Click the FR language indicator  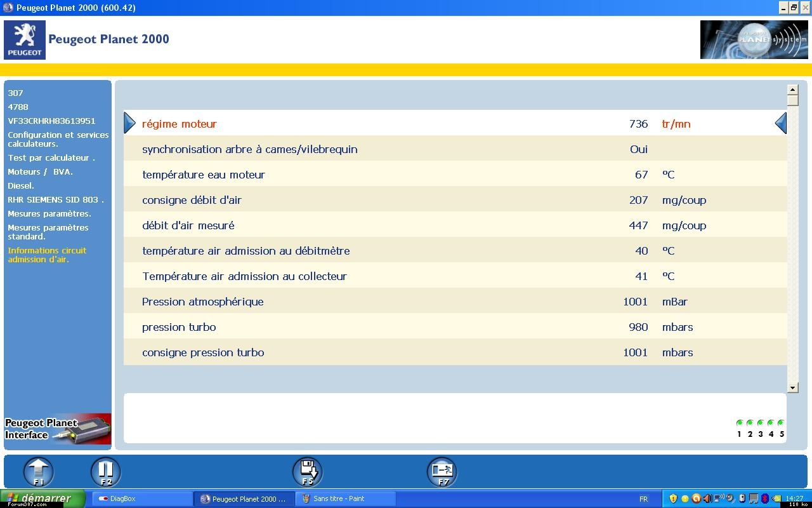click(644, 499)
